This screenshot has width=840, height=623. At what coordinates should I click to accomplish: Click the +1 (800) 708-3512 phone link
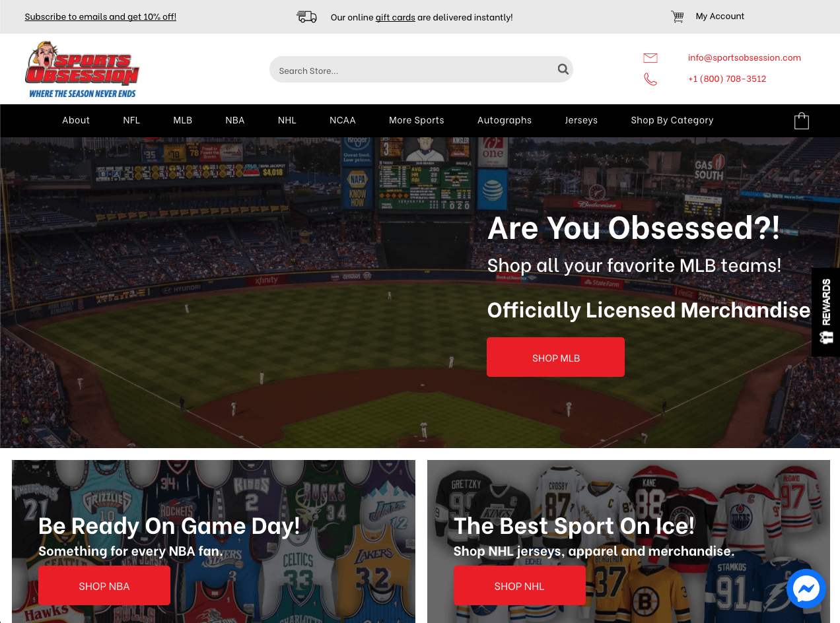click(x=727, y=79)
